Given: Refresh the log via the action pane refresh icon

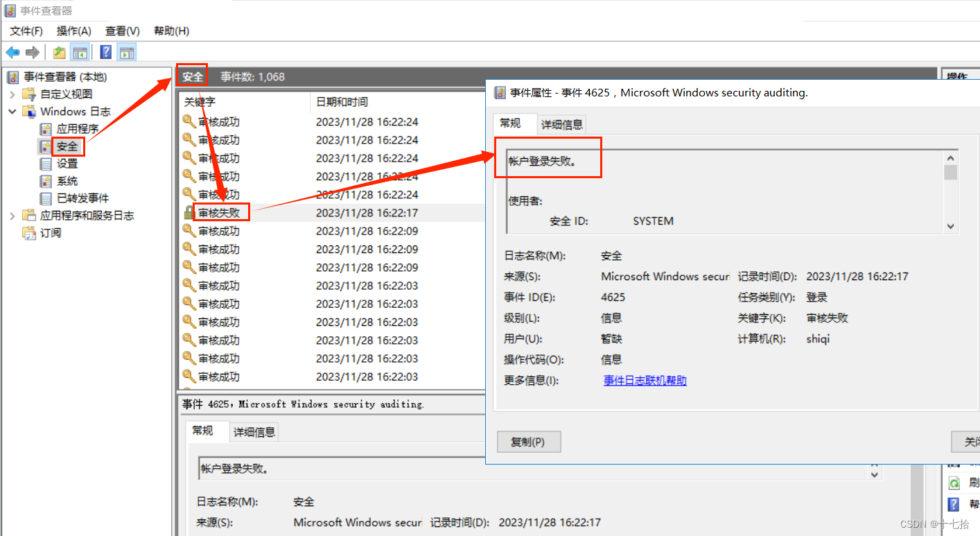Looking at the screenshot, I should [954, 482].
